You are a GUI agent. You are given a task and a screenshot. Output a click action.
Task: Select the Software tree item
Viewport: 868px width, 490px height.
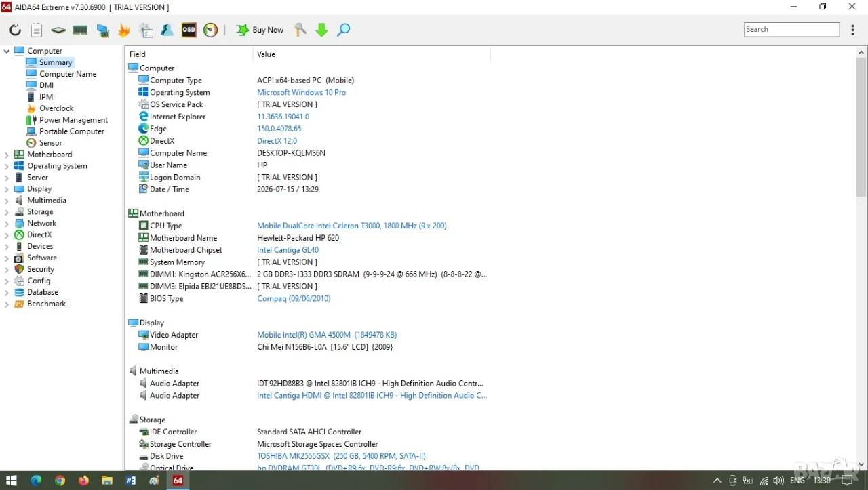coord(42,258)
